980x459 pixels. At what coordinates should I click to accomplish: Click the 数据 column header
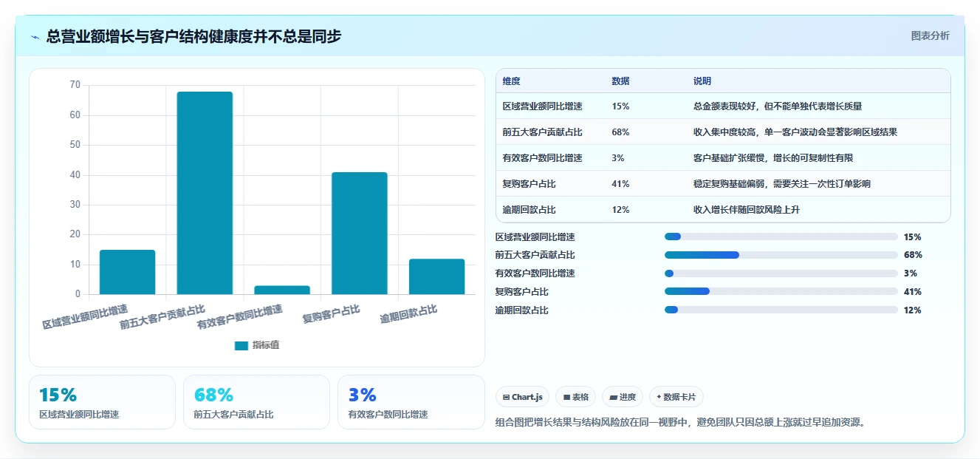[x=620, y=81]
